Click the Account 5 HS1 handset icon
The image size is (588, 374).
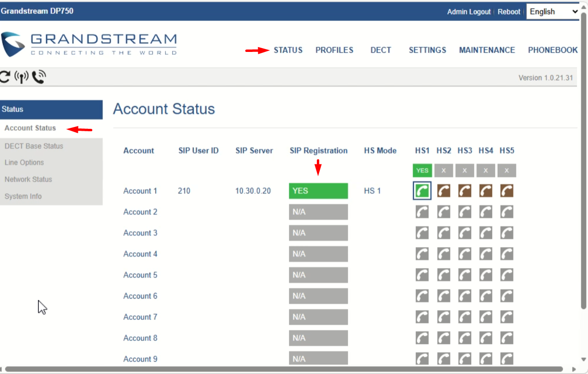[x=422, y=275]
